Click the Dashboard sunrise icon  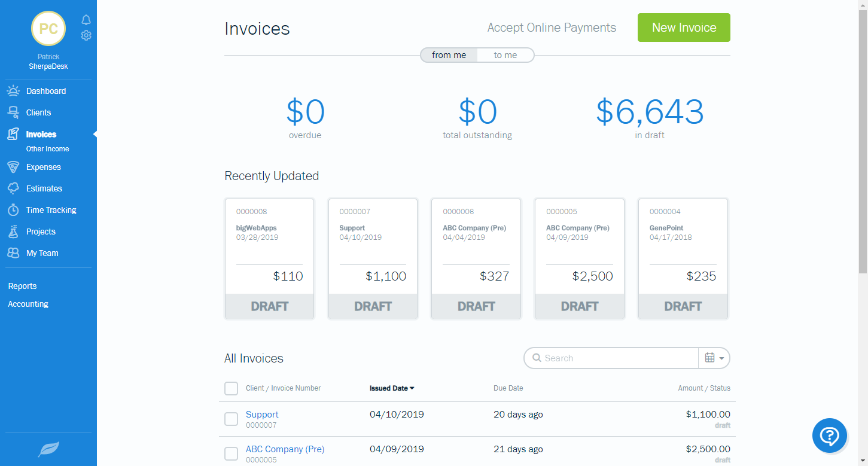click(x=13, y=91)
